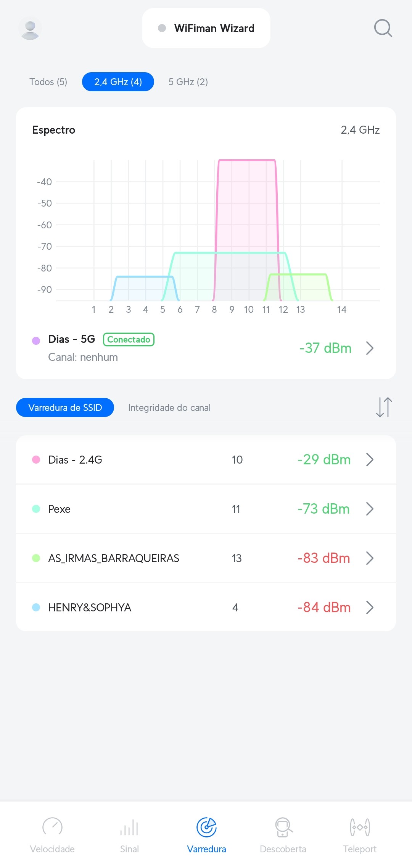
Task: Switch to the 5 GHz (2) band filter
Action: (188, 82)
